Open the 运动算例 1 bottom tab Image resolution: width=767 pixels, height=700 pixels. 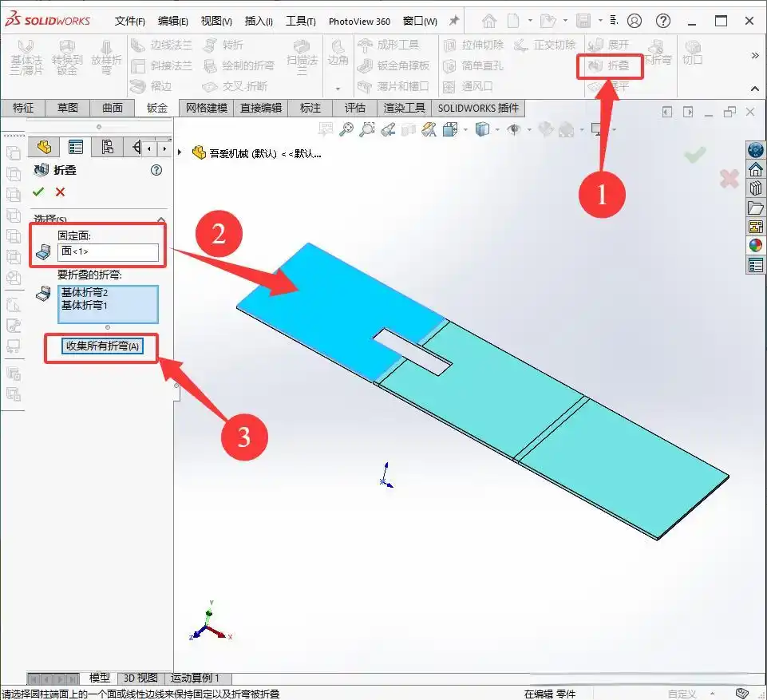click(x=196, y=678)
